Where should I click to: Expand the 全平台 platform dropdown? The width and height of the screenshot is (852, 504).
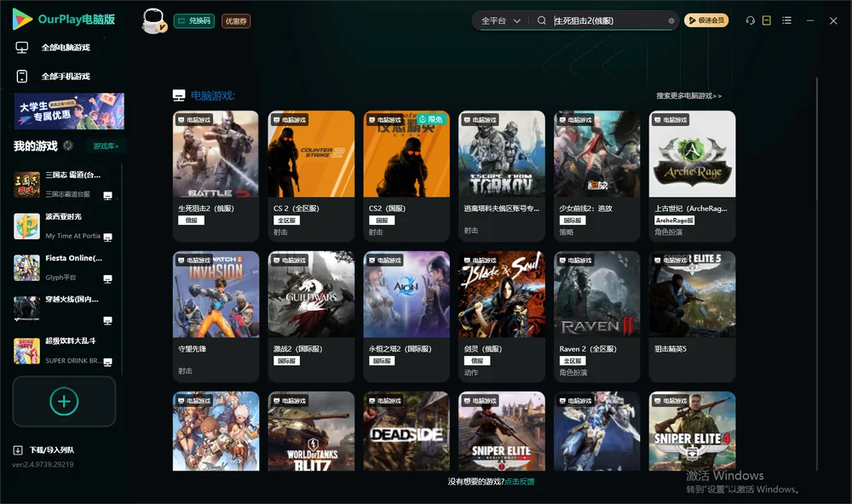click(500, 20)
